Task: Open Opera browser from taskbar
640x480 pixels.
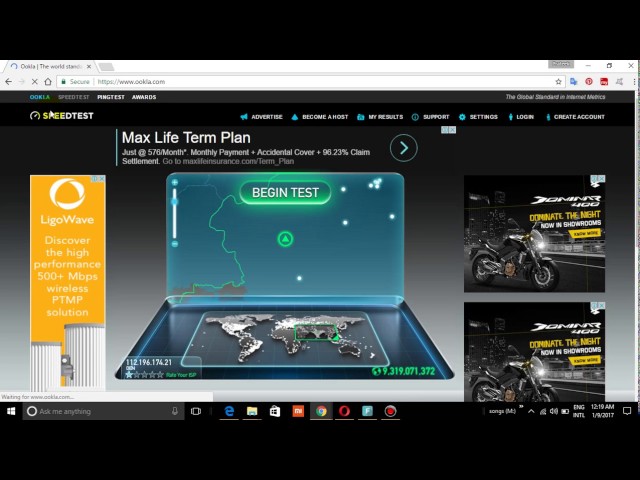Action: [x=344, y=411]
